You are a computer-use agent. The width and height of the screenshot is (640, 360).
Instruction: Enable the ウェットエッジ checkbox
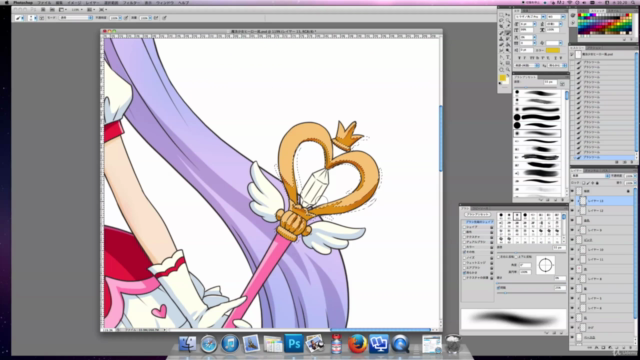(464, 262)
